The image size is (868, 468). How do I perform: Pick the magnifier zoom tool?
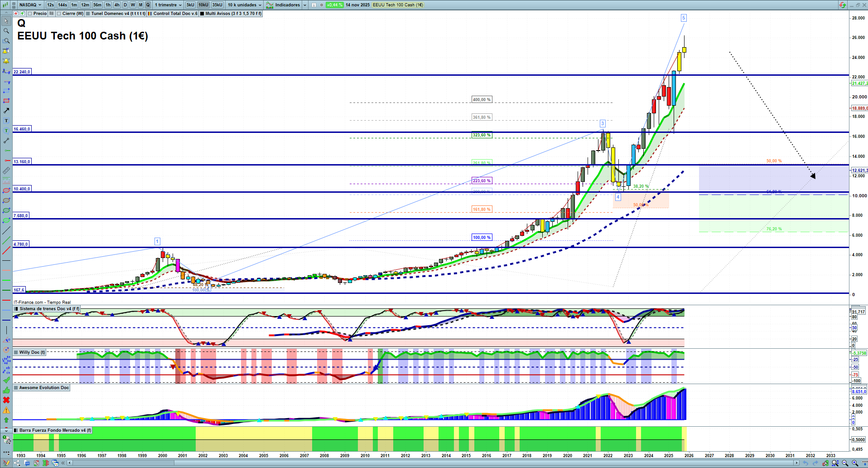point(6,31)
